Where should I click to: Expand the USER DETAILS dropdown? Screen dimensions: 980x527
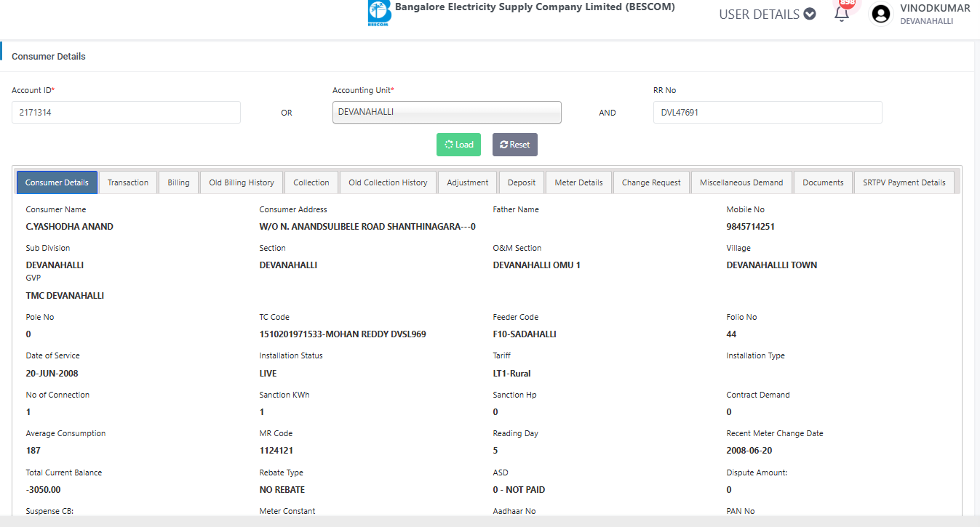pyautogui.click(x=767, y=14)
